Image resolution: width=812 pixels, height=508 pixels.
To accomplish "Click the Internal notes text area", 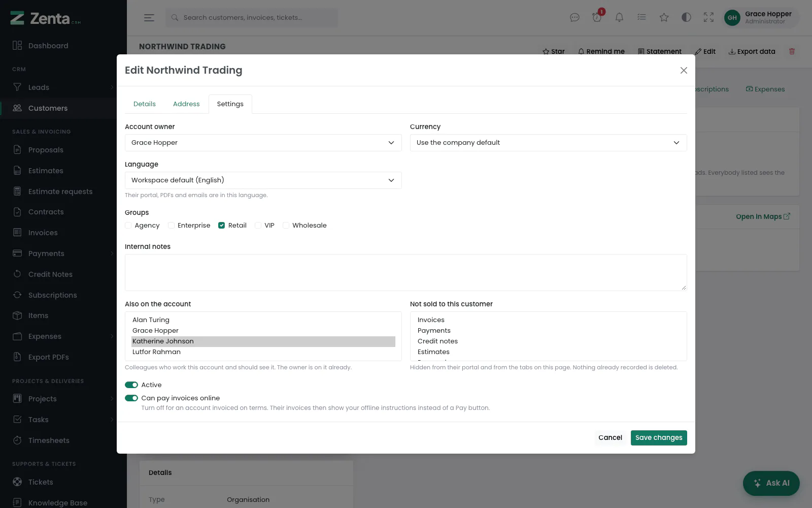I will 406,273.
